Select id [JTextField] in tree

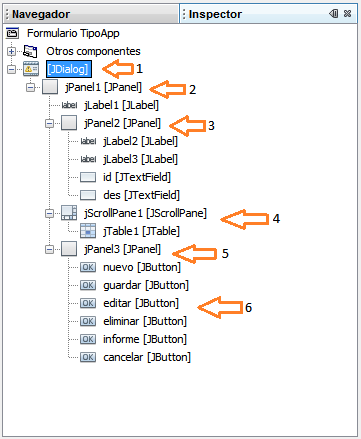pos(137,177)
